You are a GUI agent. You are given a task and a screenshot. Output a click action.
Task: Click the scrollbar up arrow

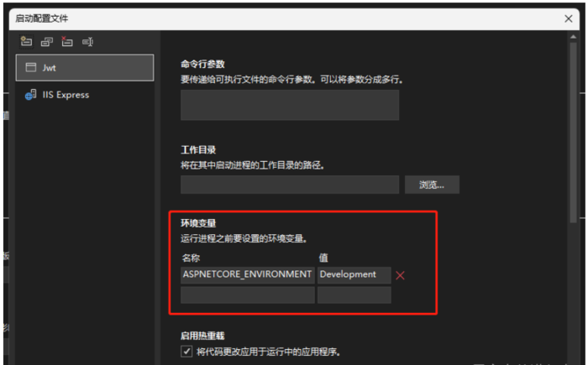[x=573, y=37]
